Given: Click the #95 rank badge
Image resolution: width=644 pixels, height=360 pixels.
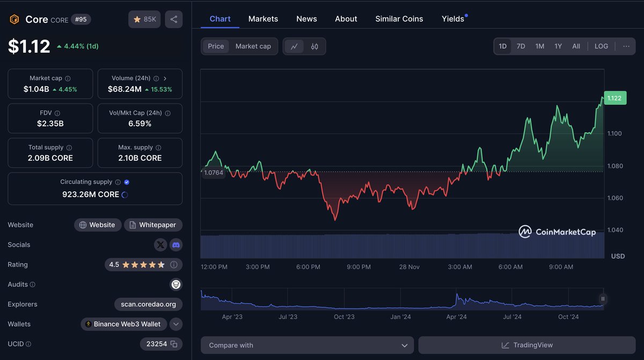Looking at the screenshot, I should [80, 19].
